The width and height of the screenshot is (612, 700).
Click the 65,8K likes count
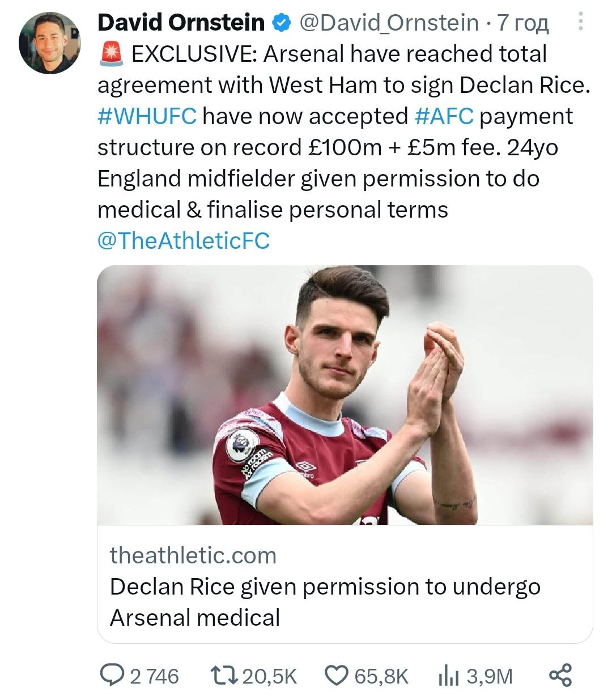pos(381,676)
